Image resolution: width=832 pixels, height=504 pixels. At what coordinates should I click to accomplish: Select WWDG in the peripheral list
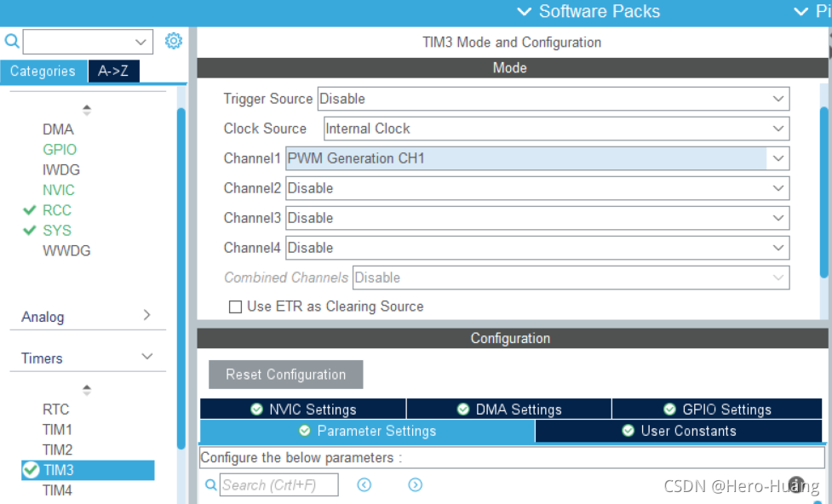[66, 250]
